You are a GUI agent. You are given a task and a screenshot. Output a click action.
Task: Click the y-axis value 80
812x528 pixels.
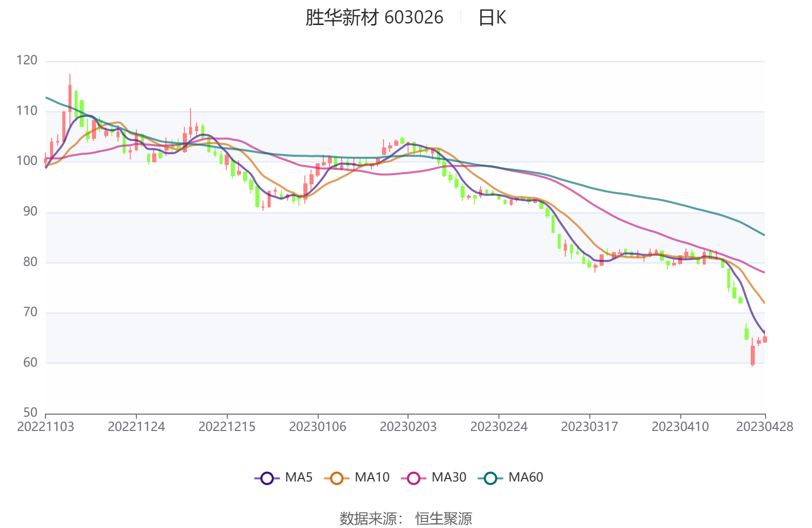coord(30,262)
